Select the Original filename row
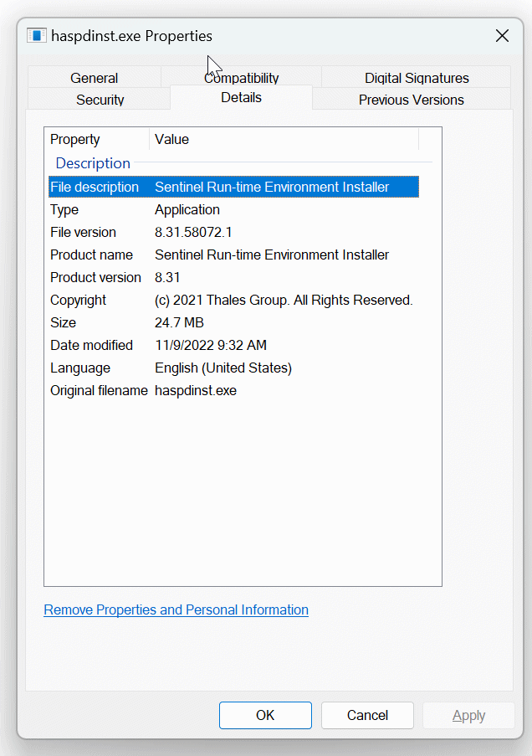This screenshot has width=532, height=756. (x=233, y=390)
